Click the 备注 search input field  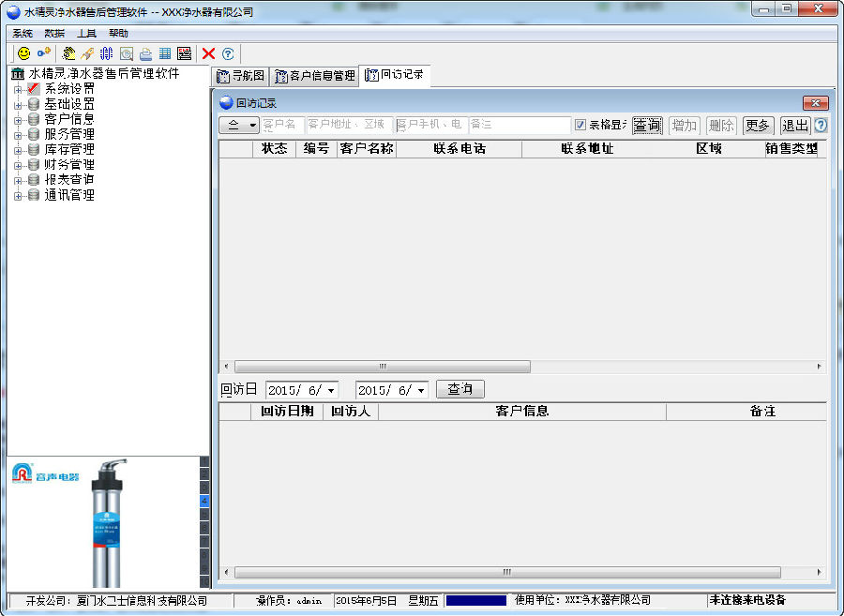520,125
